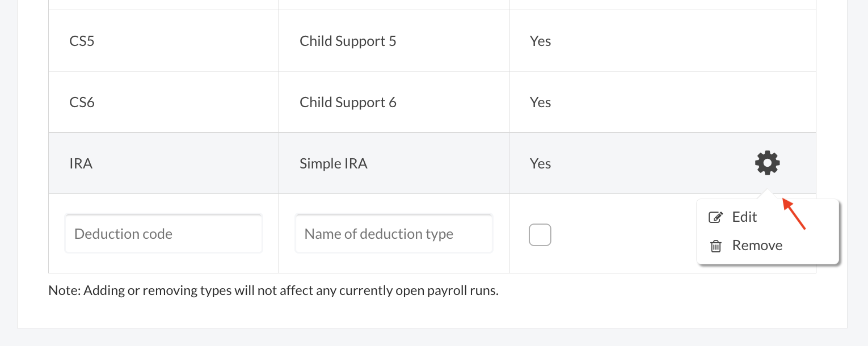Click the trash can icon beside Remove
The height and width of the screenshot is (346, 868).
[716, 246]
